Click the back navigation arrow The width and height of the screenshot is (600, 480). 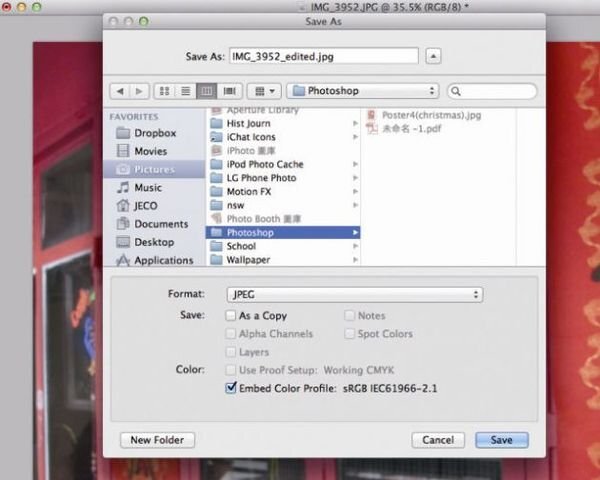pyautogui.click(x=119, y=91)
